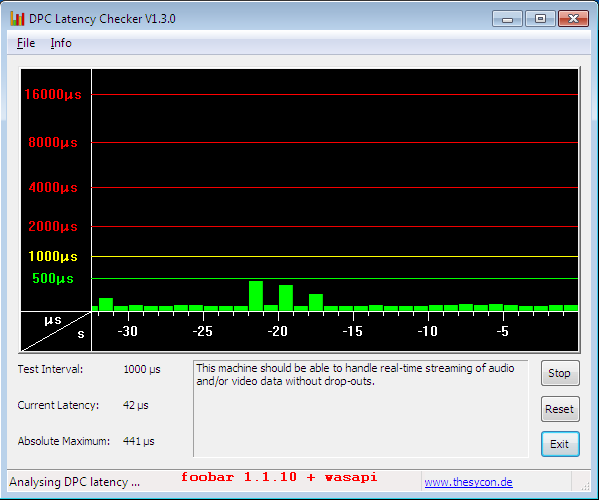Click the DPC Latency Checker title bar icon
599x500 pixels.
[x=17, y=18]
